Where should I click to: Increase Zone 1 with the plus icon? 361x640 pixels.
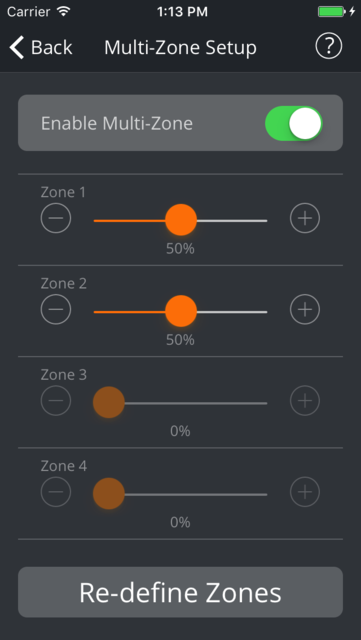pyautogui.click(x=305, y=218)
